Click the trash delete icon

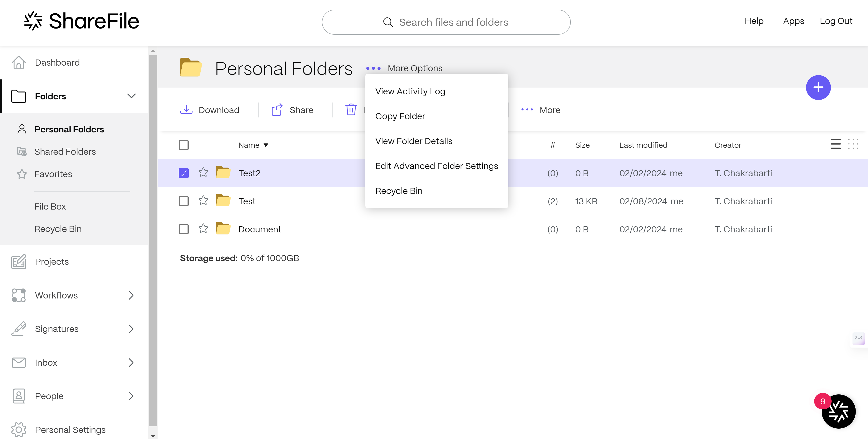point(351,110)
